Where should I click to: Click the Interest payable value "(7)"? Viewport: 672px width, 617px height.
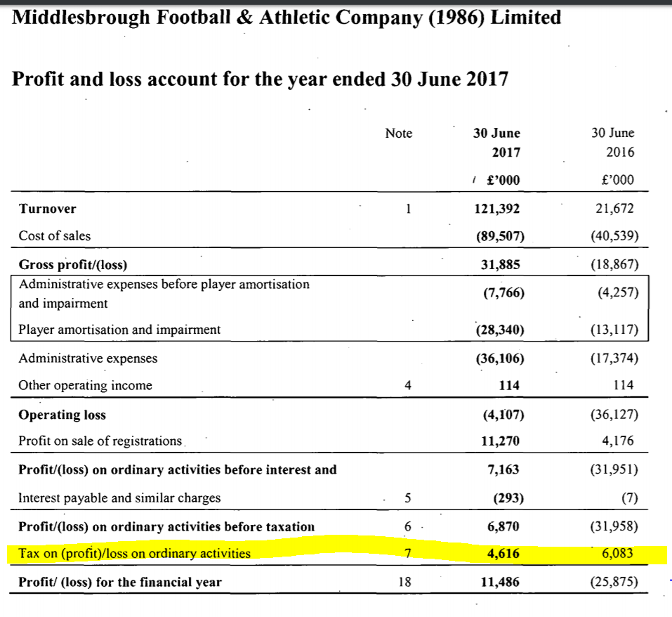tap(630, 498)
